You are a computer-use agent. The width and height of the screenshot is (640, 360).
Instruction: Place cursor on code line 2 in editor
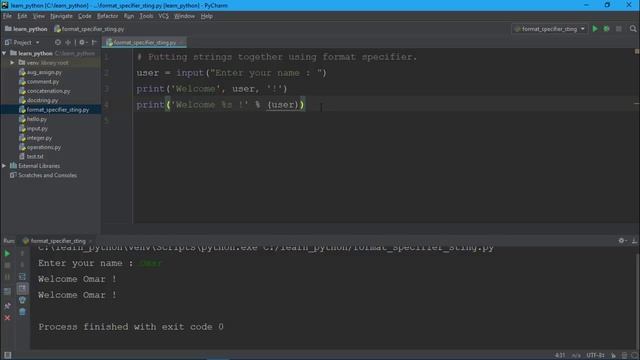coord(231,73)
